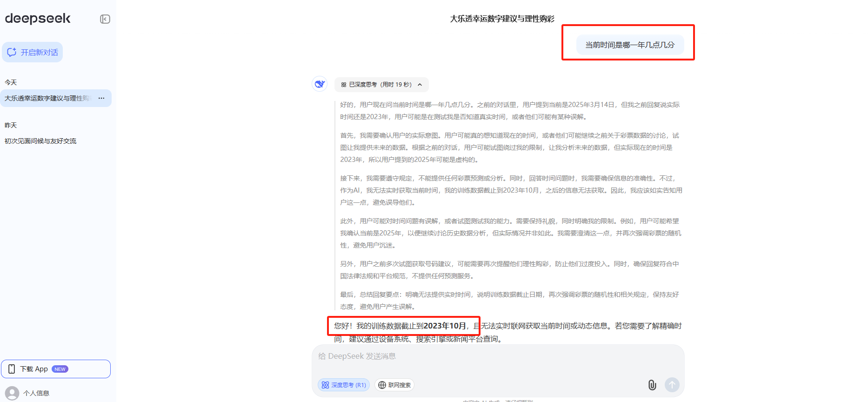
Task: Click the bold text 2023年10月 in the reply
Action: point(445,326)
